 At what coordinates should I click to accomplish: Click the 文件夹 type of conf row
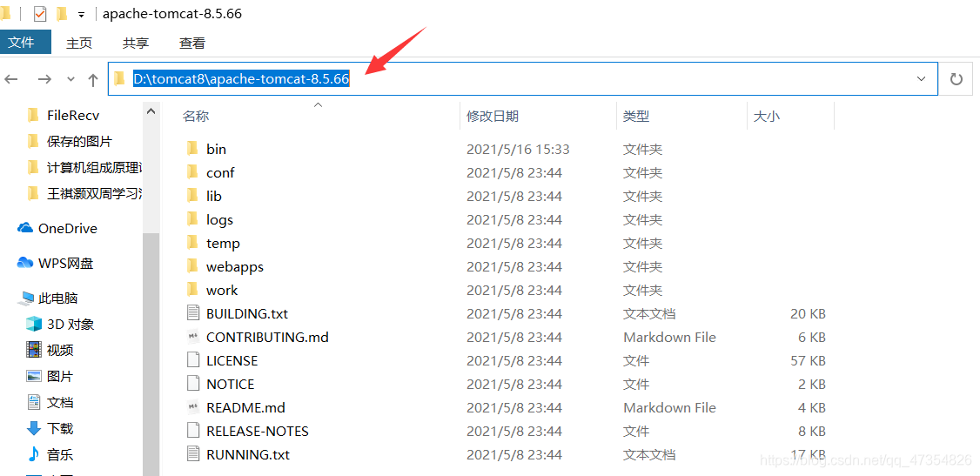tap(642, 172)
